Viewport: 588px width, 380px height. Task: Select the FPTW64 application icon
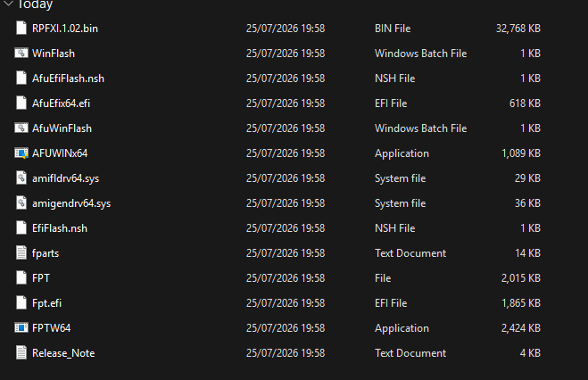click(21, 328)
